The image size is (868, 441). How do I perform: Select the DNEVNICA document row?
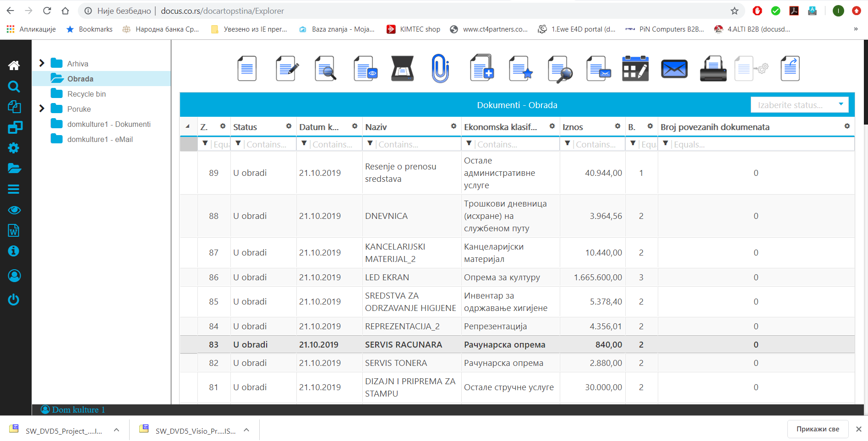[x=517, y=216]
